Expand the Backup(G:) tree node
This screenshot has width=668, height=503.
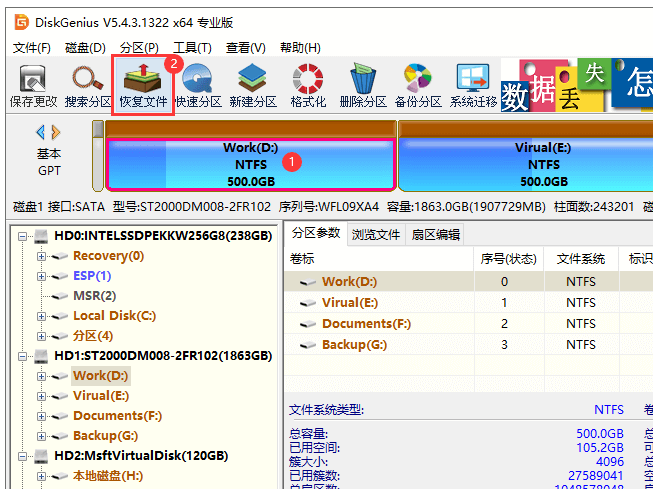click(42, 436)
